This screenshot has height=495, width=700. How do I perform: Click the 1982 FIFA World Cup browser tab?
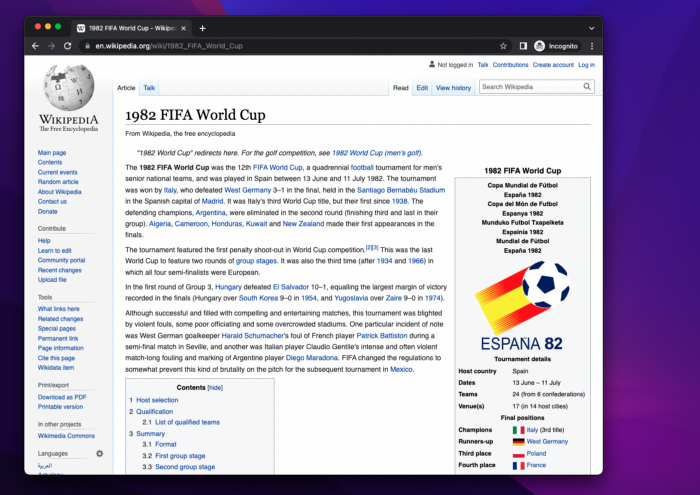[x=130, y=28]
